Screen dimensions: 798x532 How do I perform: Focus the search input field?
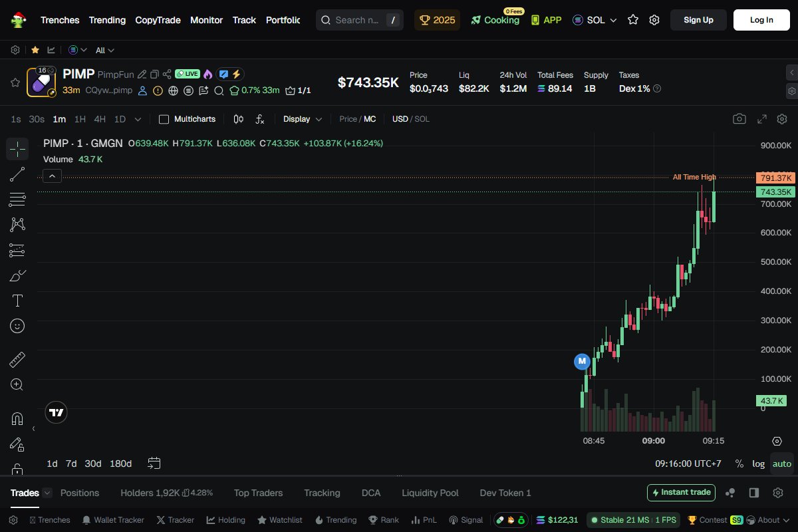pos(360,20)
